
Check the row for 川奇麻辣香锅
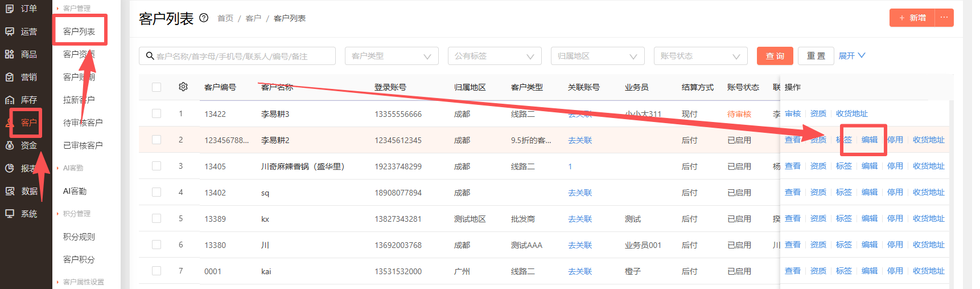pyautogui.click(x=157, y=166)
